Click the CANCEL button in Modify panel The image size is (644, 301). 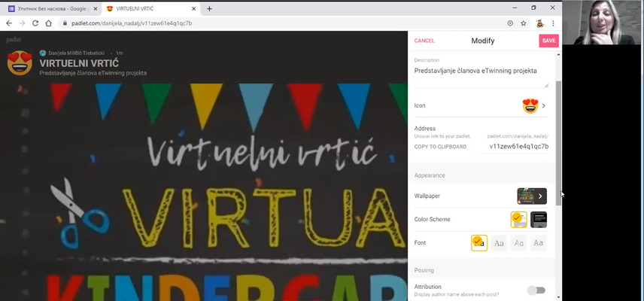tap(424, 41)
